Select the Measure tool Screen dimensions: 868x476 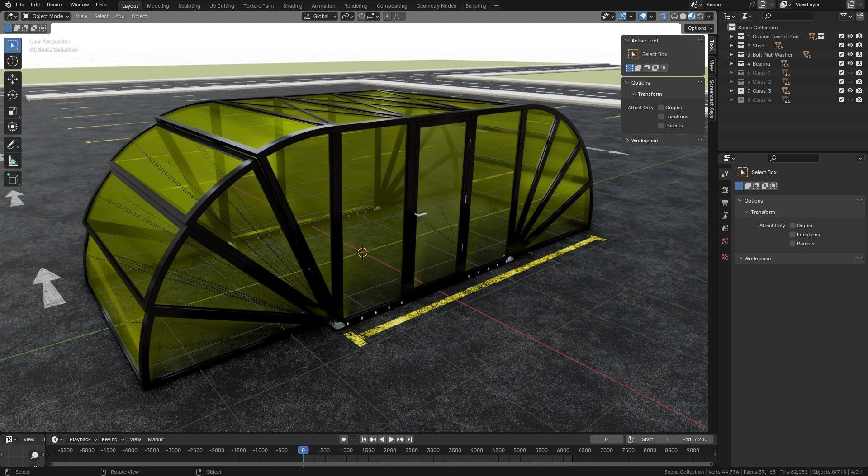[x=13, y=161]
